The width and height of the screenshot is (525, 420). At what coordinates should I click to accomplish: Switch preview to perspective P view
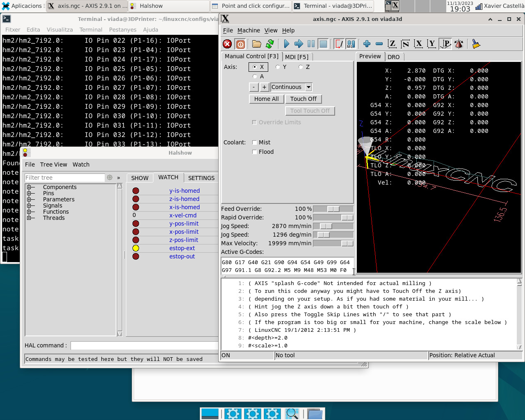pos(445,44)
